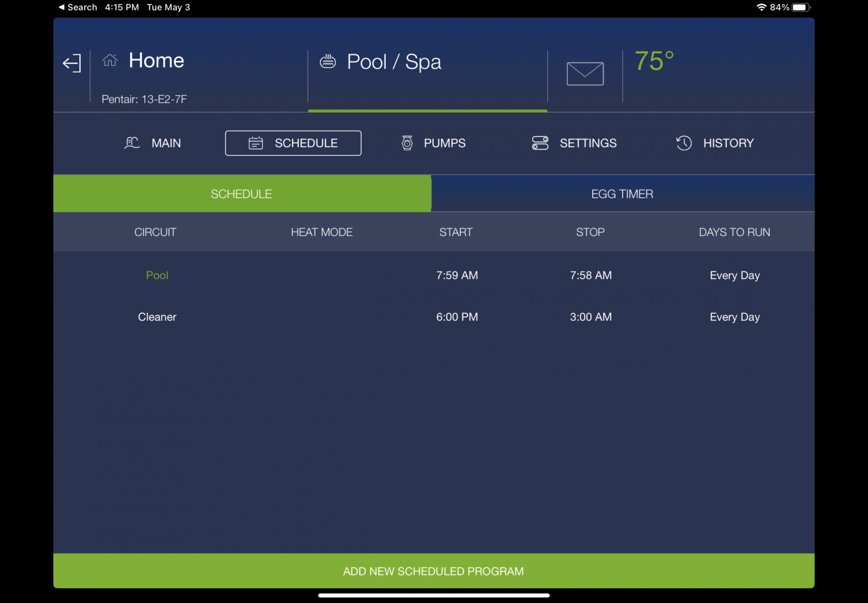Select the green SCHEDULE sub-tab

click(x=242, y=193)
